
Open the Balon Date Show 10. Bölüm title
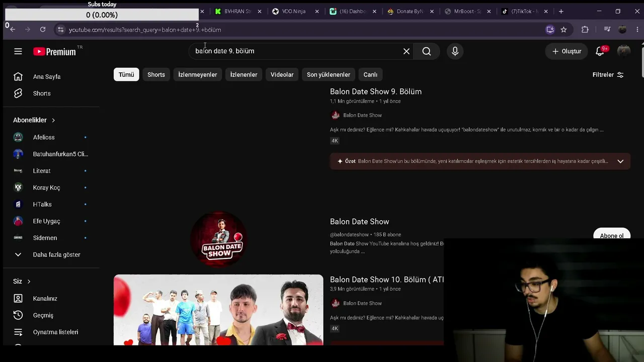tap(386, 280)
